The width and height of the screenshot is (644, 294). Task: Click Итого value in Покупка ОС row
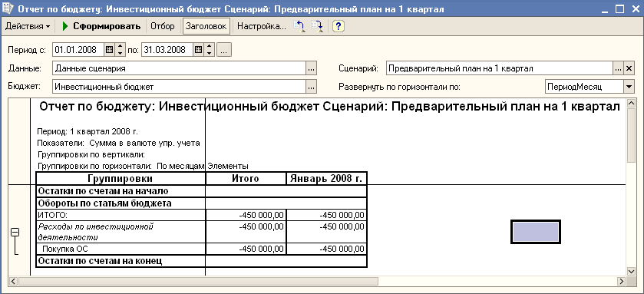click(x=246, y=249)
